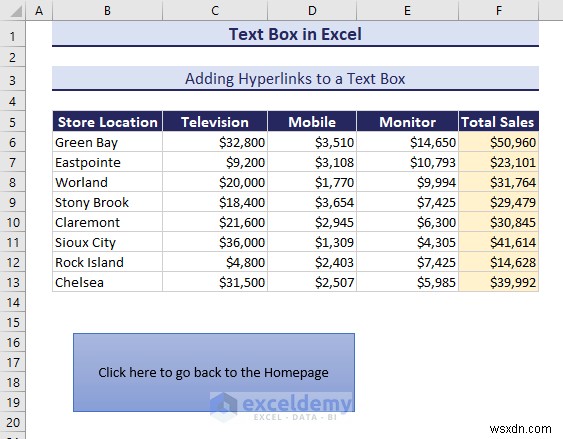Select the 'Sioux City' cell
Screen dimensions: 563x439
(107, 242)
